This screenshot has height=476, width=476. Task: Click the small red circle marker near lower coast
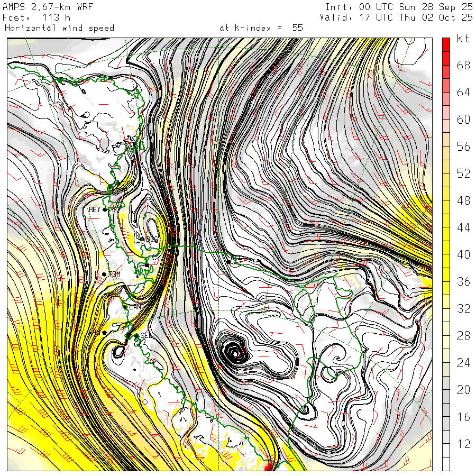(x=145, y=402)
